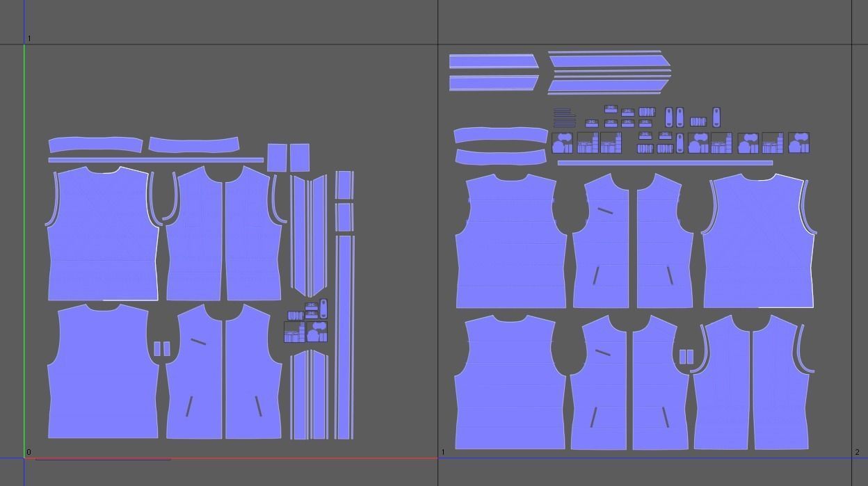Select the top-left parallelogram strip in the right tile
The width and height of the screenshot is (868, 486).
pos(492,62)
